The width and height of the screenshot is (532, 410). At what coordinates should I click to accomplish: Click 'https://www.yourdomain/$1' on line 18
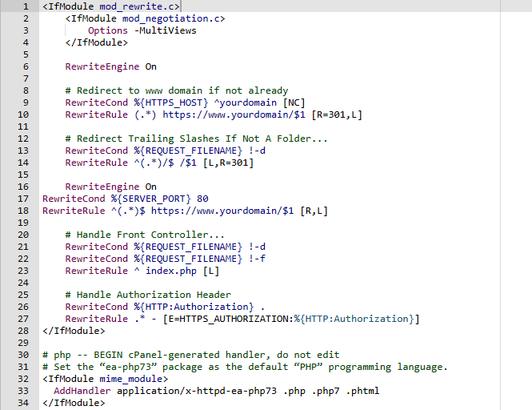[222, 211]
